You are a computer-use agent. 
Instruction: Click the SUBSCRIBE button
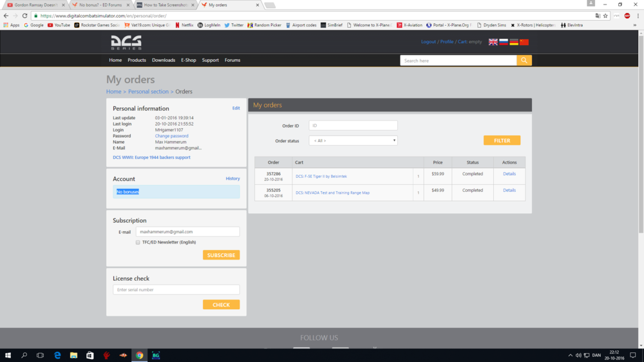(x=221, y=255)
